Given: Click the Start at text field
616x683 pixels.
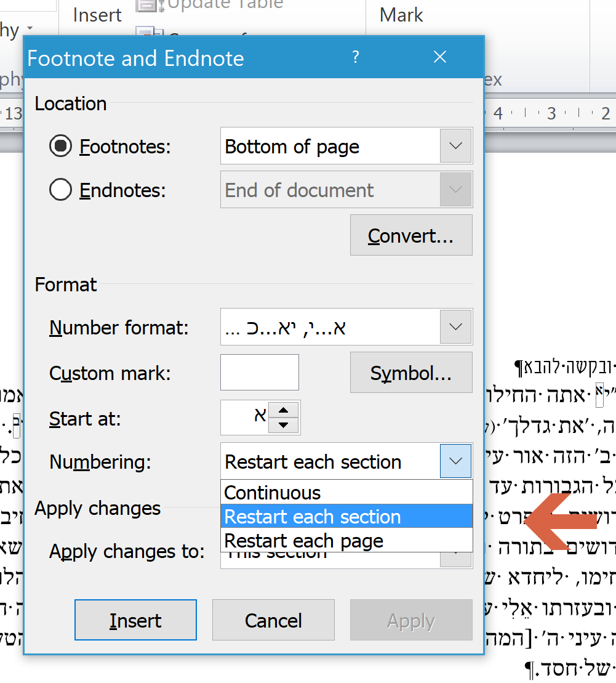Looking at the screenshot, I should 246,417.
